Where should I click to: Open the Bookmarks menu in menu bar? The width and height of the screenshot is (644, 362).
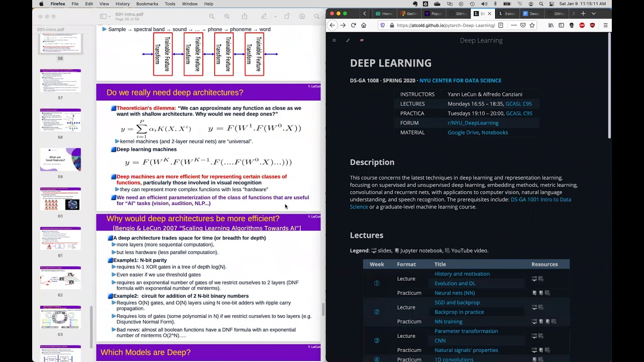(147, 4)
